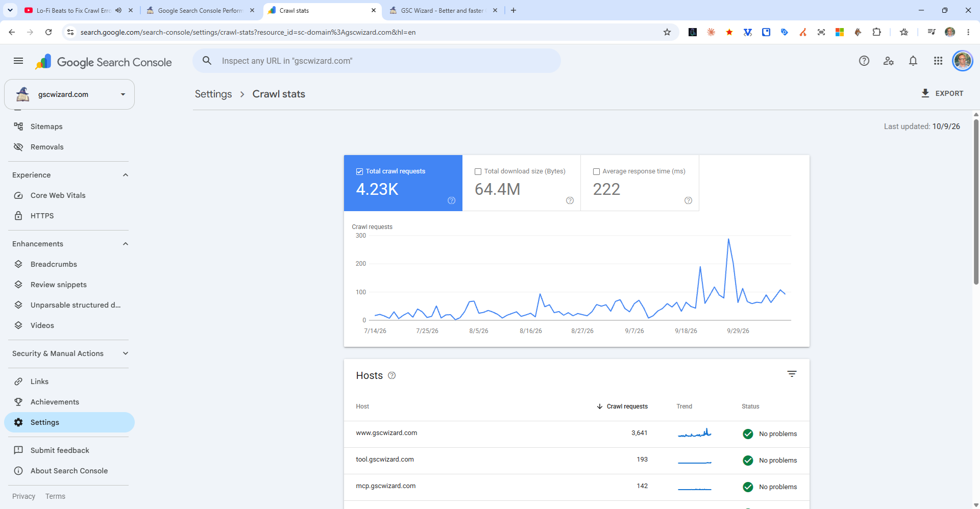Check Total download size checkbox
980x509 pixels.
[478, 171]
